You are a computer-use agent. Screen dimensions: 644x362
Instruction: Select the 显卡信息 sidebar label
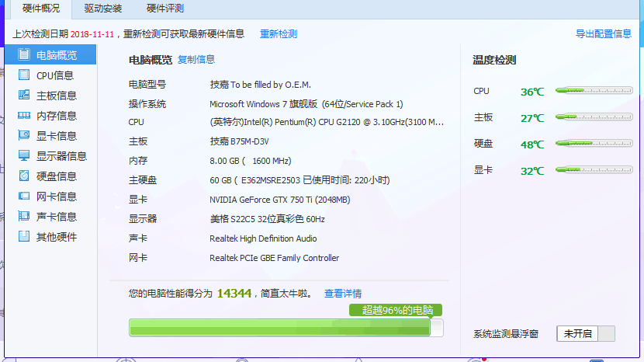point(57,136)
